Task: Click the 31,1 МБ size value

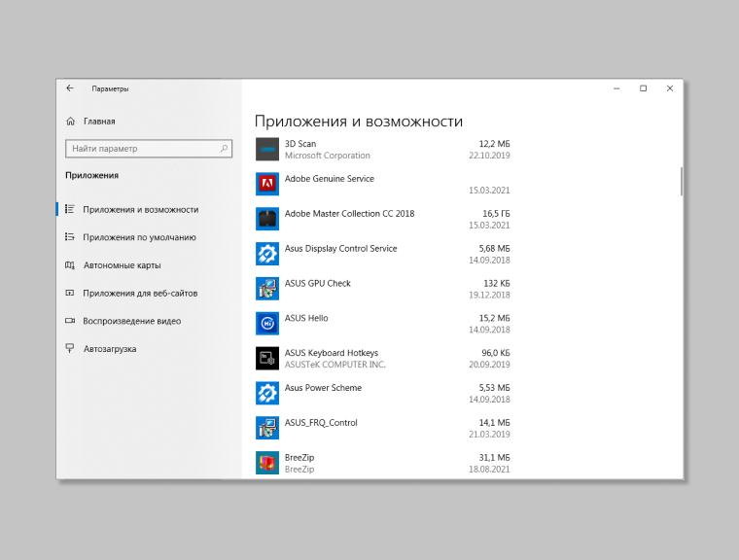Action: [494, 458]
